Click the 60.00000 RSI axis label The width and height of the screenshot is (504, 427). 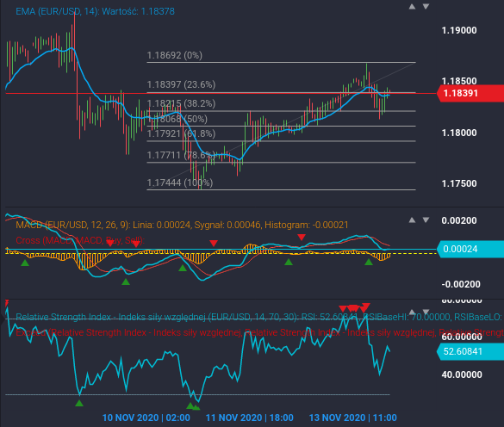pyautogui.click(x=462, y=337)
